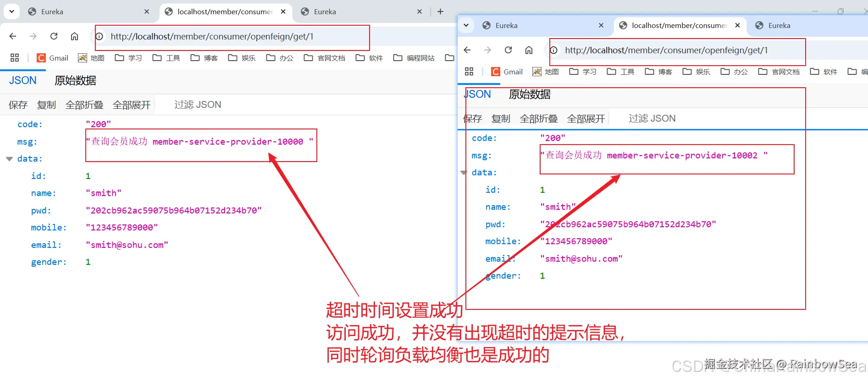Open tab search dropdown in right browser window

click(466, 25)
